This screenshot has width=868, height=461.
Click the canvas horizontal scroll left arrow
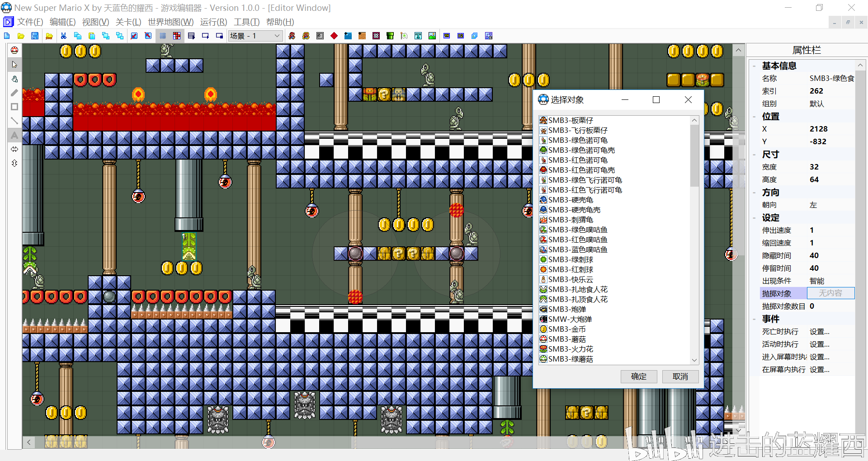coord(29,442)
